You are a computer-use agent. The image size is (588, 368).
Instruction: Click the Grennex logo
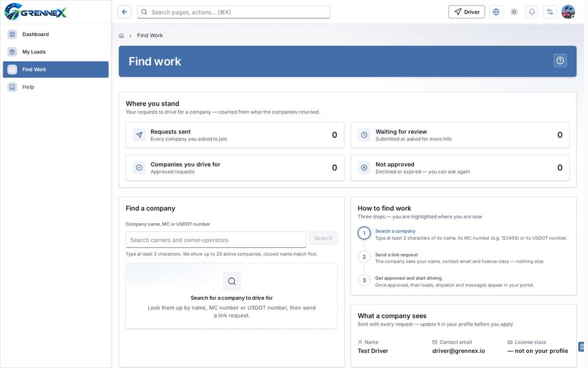[x=36, y=12]
